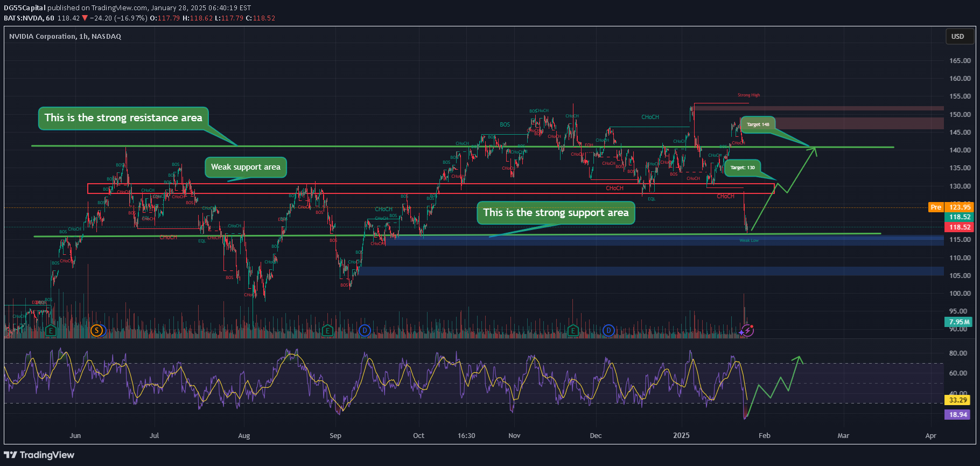Click the yellow 33.29 indicator value
The width and height of the screenshot is (980, 466).
(x=958, y=400)
